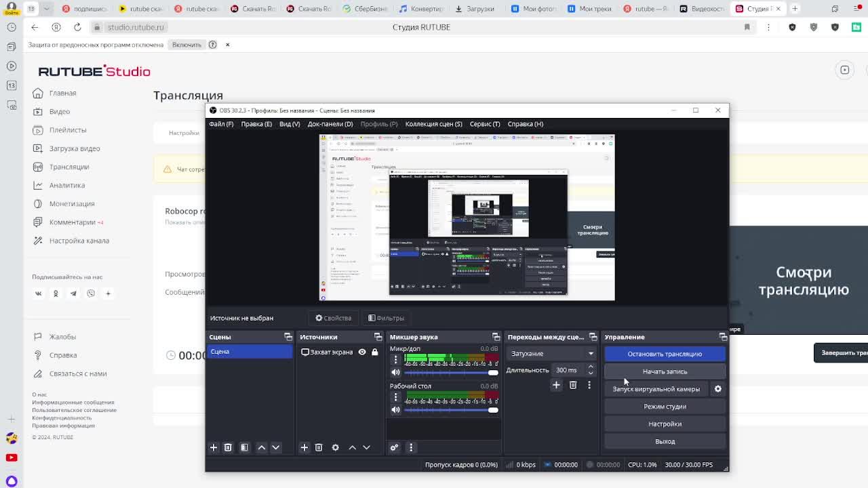Select Сцена in scenes list
Viewport: 868px width, 488px height.
250,351
